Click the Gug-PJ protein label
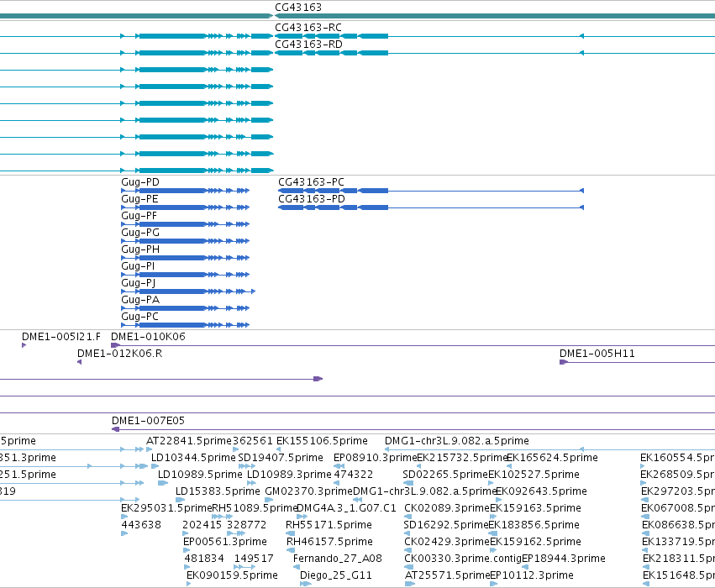715x588 pixels. (x=138, y=282)
